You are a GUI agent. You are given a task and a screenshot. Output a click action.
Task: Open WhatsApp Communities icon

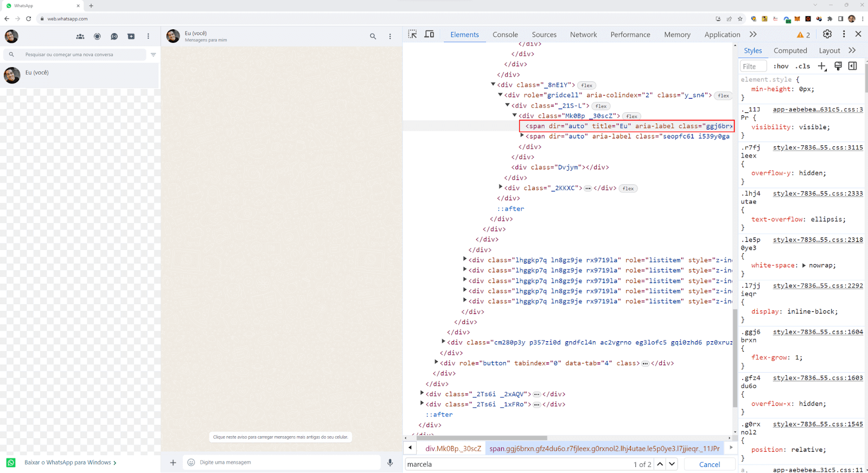coord(80,36)
